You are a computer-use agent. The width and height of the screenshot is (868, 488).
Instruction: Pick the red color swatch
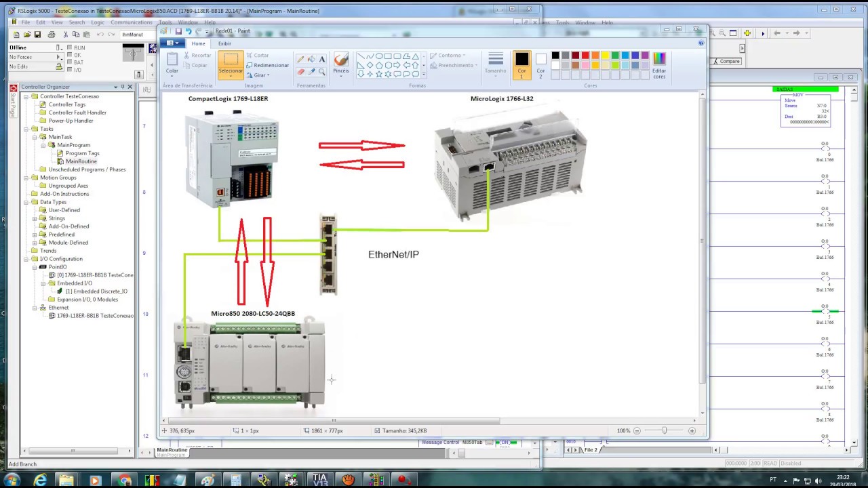point(585,56)
